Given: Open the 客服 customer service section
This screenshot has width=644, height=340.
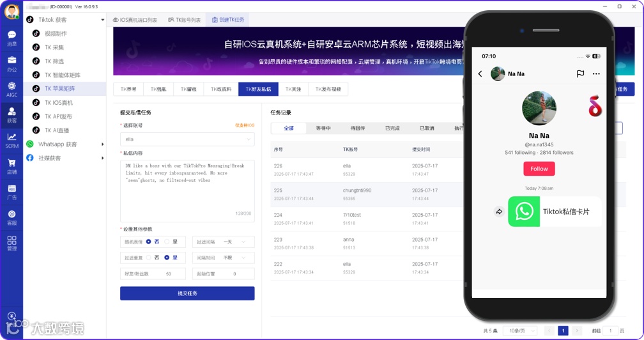Looking at the screenshot, I should (12, 218).
